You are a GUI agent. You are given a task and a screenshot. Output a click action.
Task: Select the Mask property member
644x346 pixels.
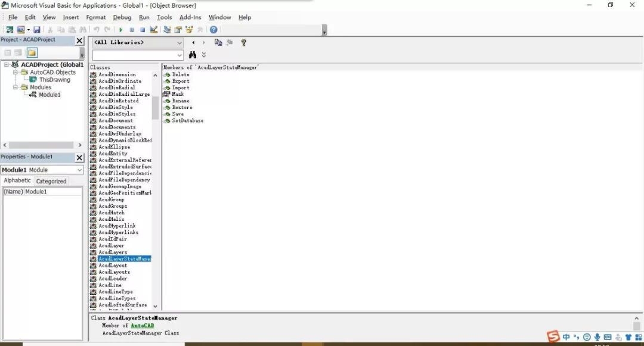pos(178,94)
